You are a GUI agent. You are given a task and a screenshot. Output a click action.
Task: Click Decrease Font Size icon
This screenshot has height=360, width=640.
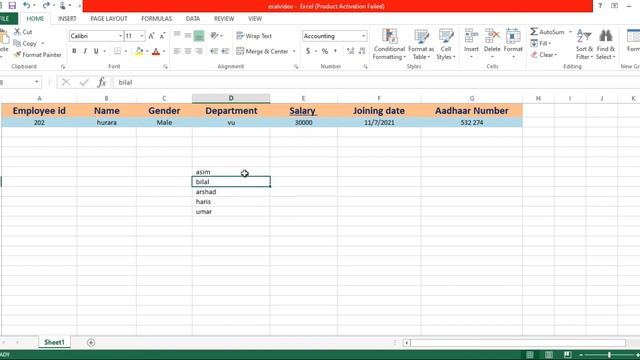[x=162, y=36]
